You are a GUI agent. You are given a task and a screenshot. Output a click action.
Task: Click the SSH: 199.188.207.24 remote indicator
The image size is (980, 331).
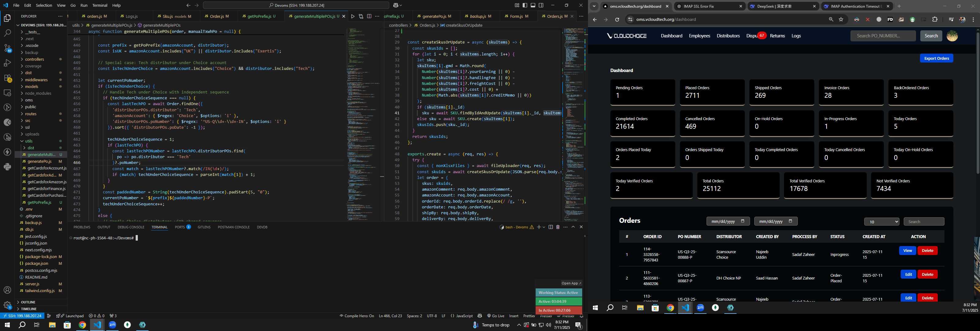coord(22,316)
